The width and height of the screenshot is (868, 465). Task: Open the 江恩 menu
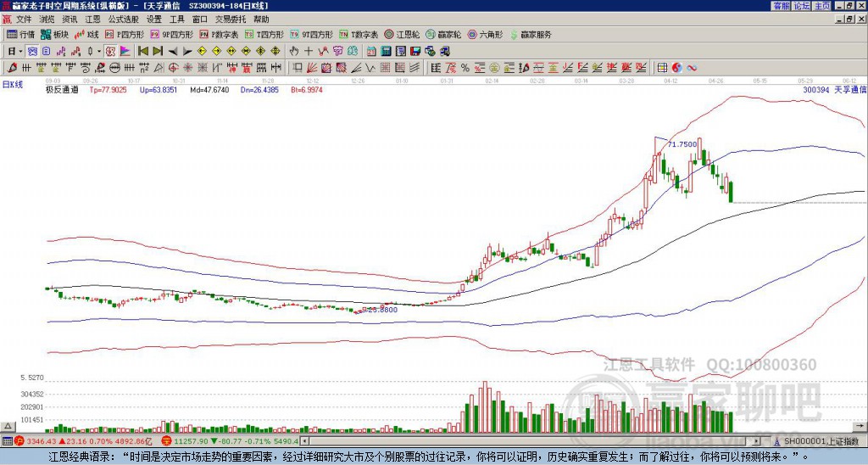pyautogui.click(x=92, y=20)
